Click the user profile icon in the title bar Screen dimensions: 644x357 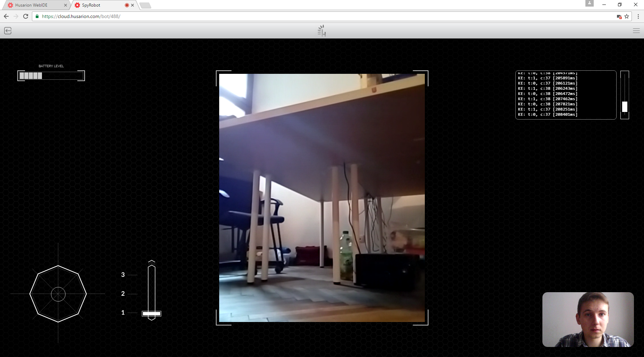point(590,3)
